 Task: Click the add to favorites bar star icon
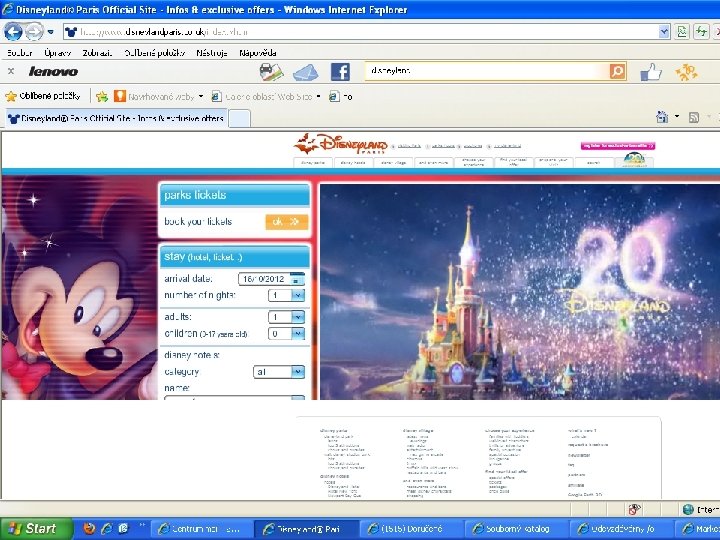(x=102, y=96)
